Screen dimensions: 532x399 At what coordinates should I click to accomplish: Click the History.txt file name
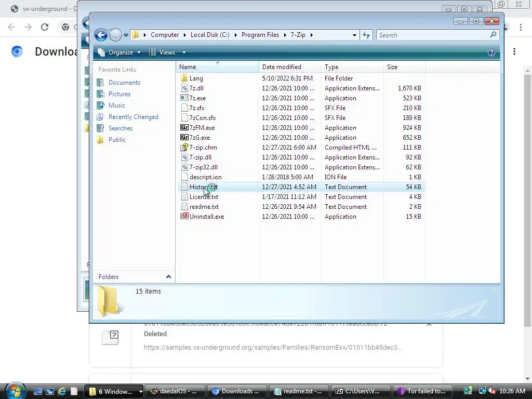click(x=204, y=187)
